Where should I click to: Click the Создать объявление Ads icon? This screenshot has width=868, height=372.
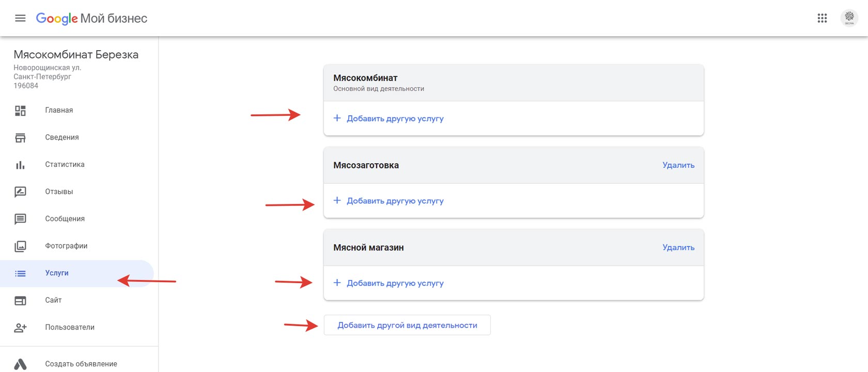click(20, 364)
